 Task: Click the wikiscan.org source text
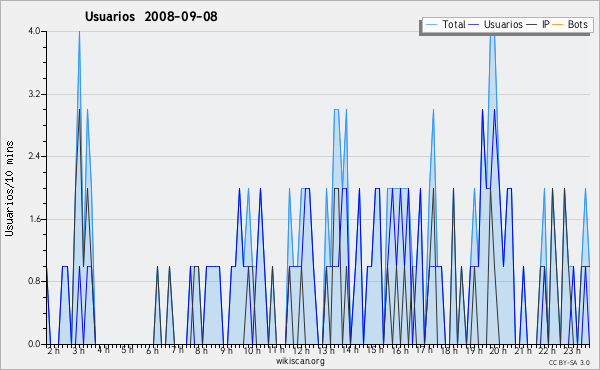tap(300, 361)
